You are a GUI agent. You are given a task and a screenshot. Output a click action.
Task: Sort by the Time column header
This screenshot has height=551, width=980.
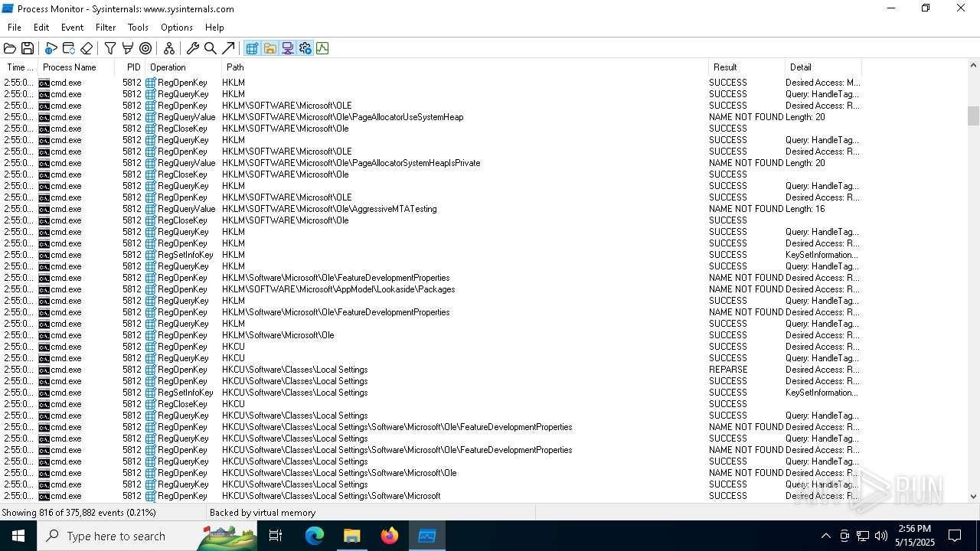tap(20, 67)
